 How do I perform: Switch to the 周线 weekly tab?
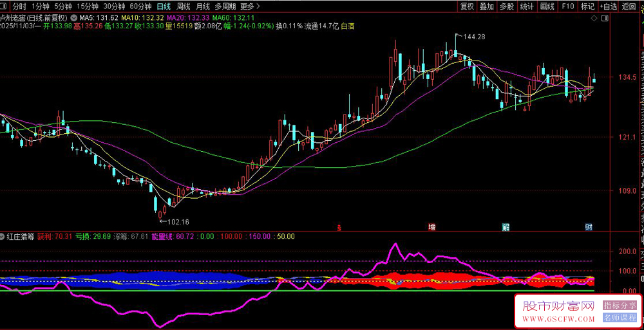[184, 6]
